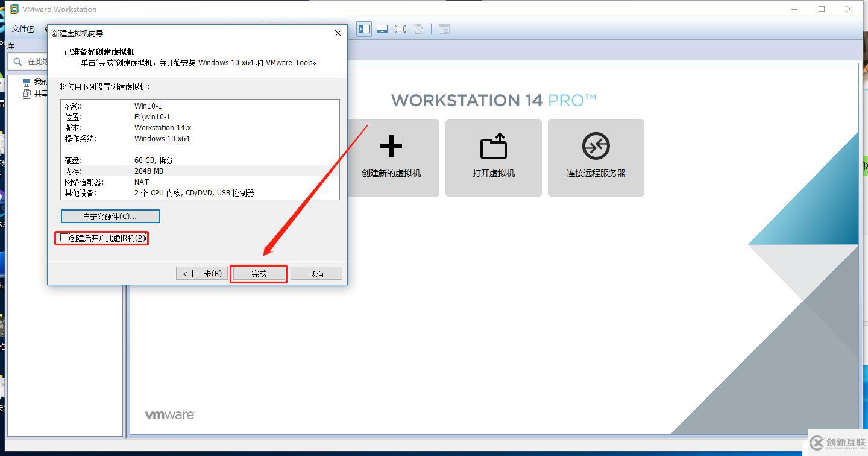Click the show thumbnail bar toolbar icon
The image size is (868, 456).
[x=382, y=28]
